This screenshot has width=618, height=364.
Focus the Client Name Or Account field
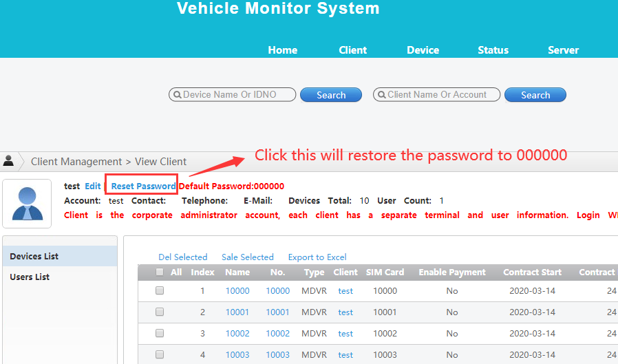click(437, 94)
